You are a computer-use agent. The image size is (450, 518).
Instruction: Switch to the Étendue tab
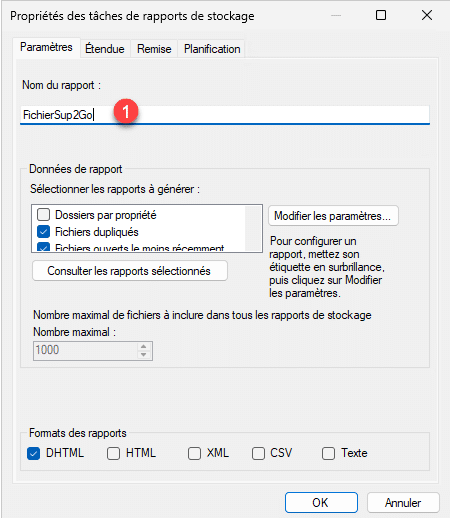pos(105,49)
